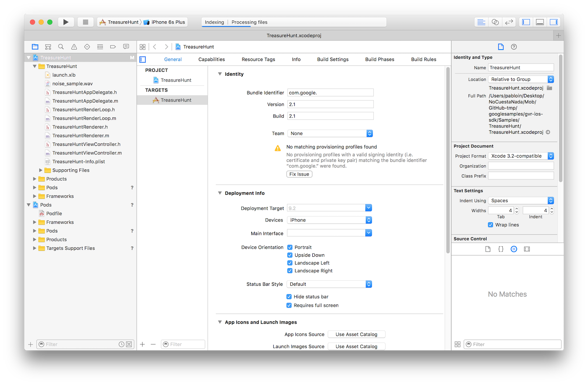Image resolution: width=588 pixels, height=385 pixels.
Task: Switch to the Resource Tags tab
Action: tap(258, 60)
